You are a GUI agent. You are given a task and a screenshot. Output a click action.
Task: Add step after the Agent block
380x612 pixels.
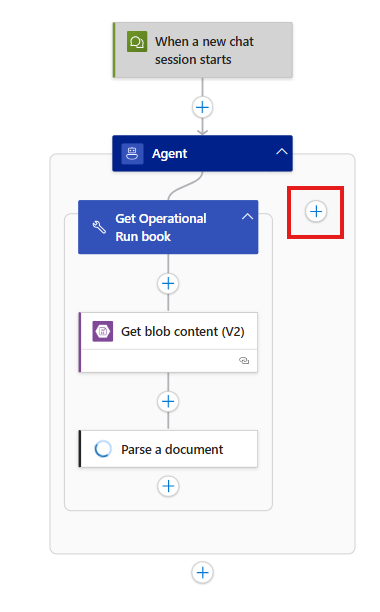(202, 573)
